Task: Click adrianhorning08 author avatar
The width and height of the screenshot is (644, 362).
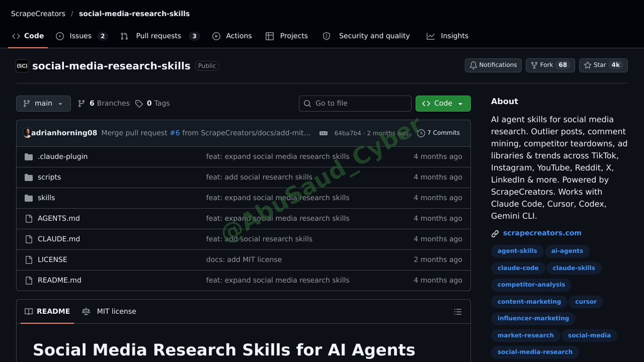Action: pyautogui.click(x=27, y=133)
